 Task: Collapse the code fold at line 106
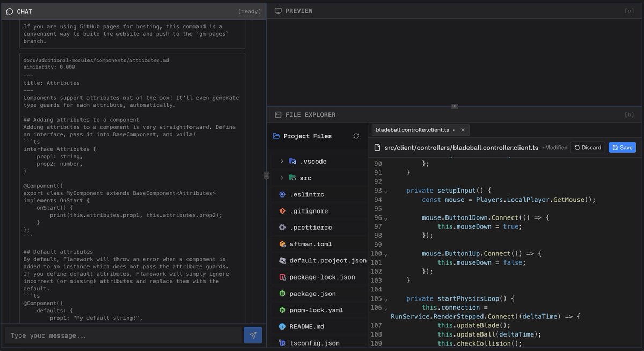[386, 309]
